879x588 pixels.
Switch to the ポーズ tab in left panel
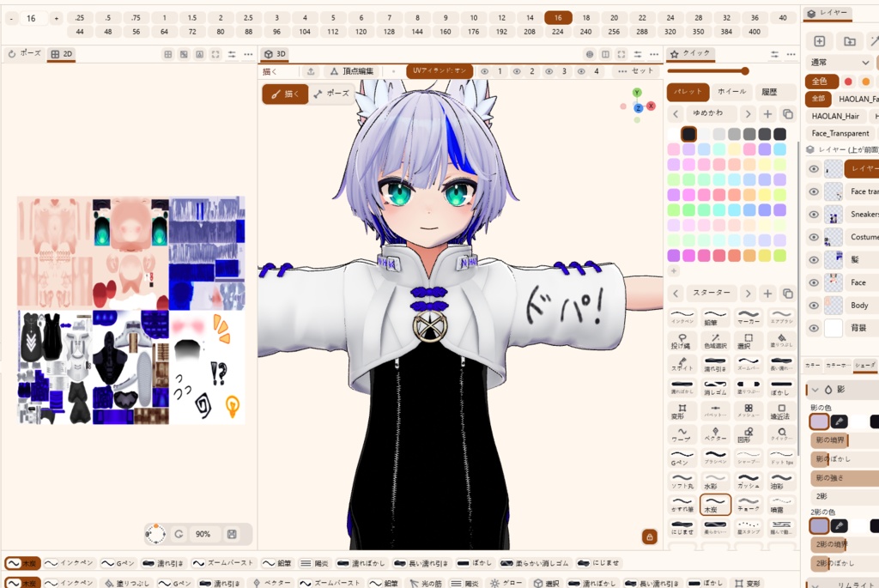[x=25, y=54]
